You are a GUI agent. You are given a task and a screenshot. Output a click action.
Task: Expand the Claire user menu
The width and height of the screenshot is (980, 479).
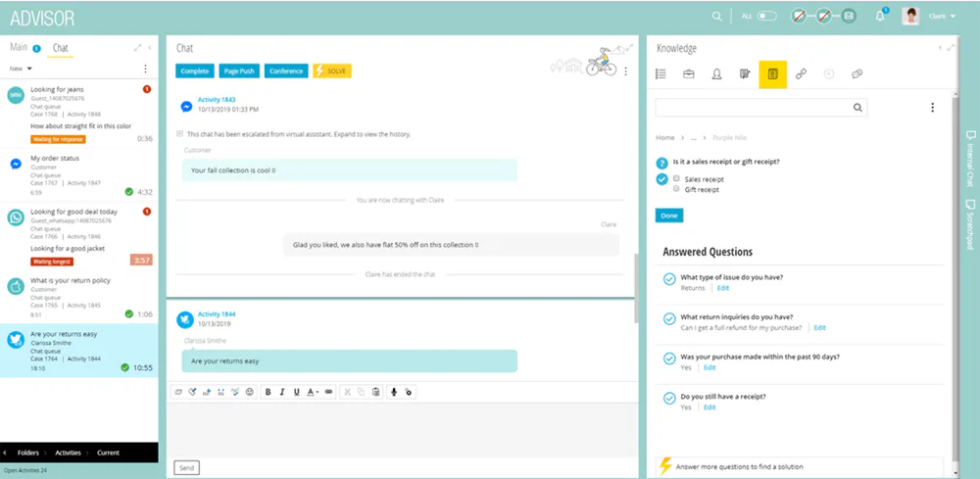(943, 17)
